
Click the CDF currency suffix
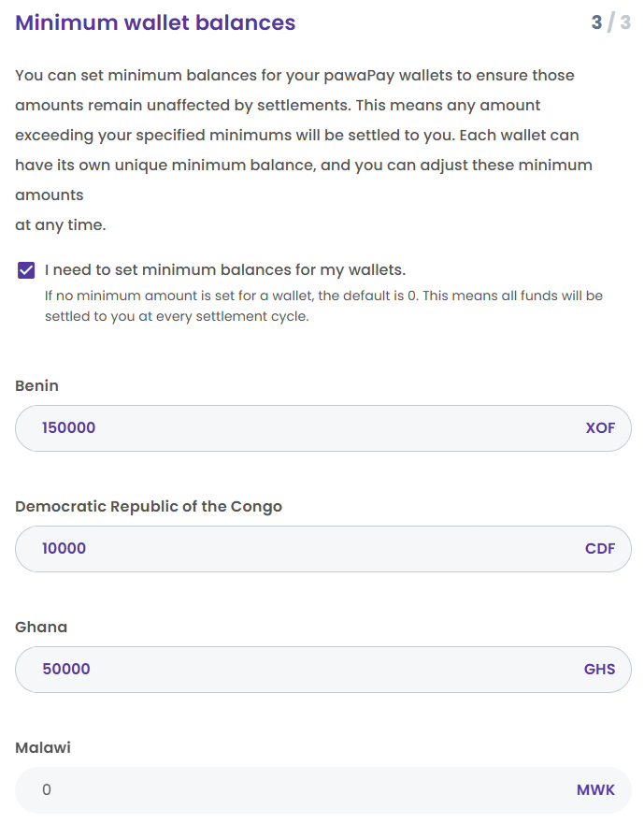(600, 549)
